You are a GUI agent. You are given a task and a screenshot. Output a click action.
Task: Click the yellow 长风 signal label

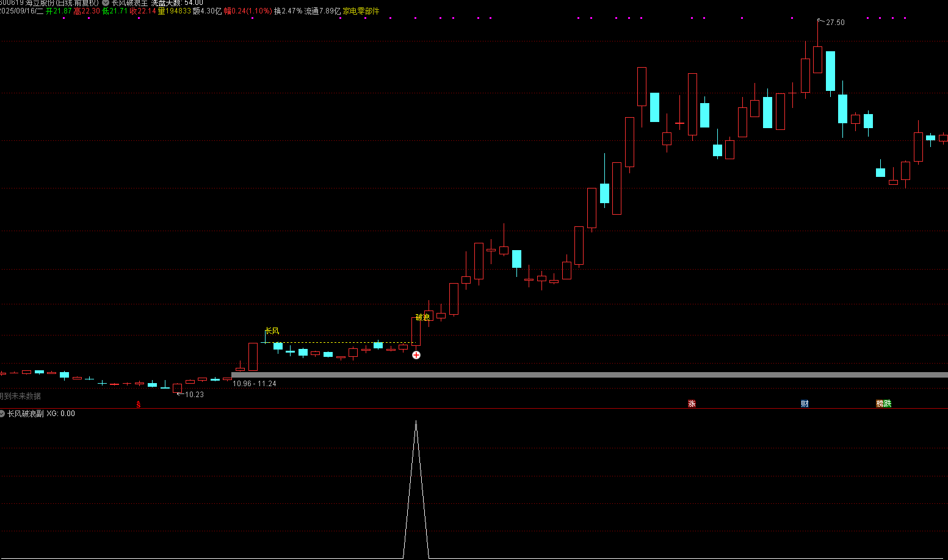click(272, 331)
